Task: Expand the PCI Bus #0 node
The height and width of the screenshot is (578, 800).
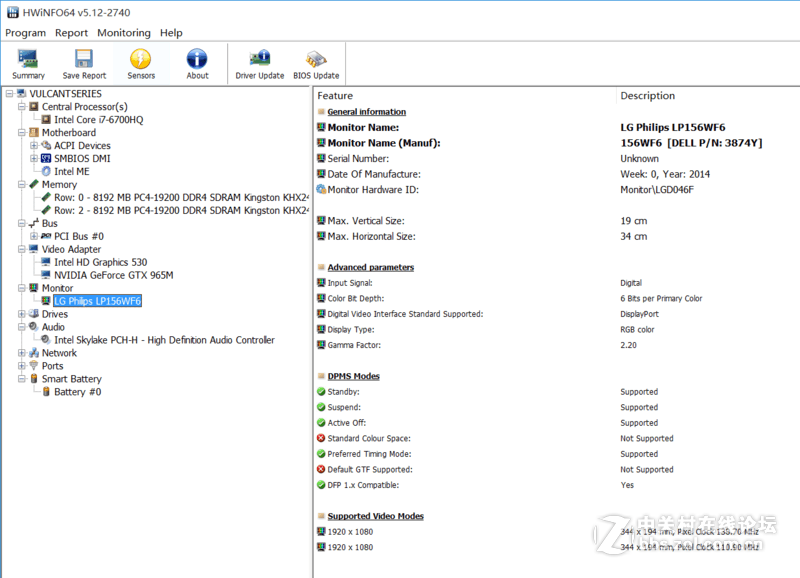Action: coord(34,236)
